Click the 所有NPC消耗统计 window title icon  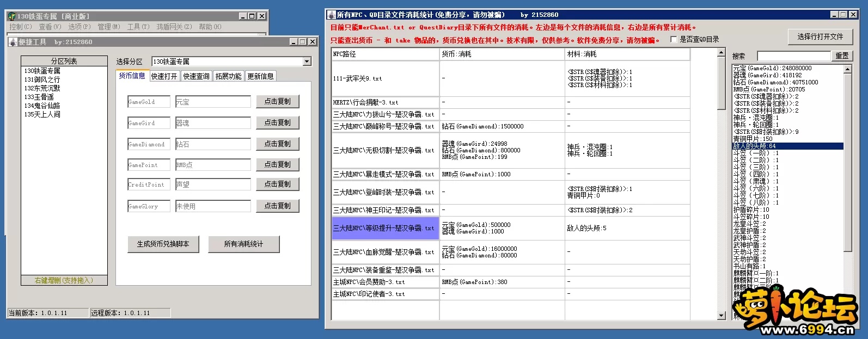click(331, 15)
